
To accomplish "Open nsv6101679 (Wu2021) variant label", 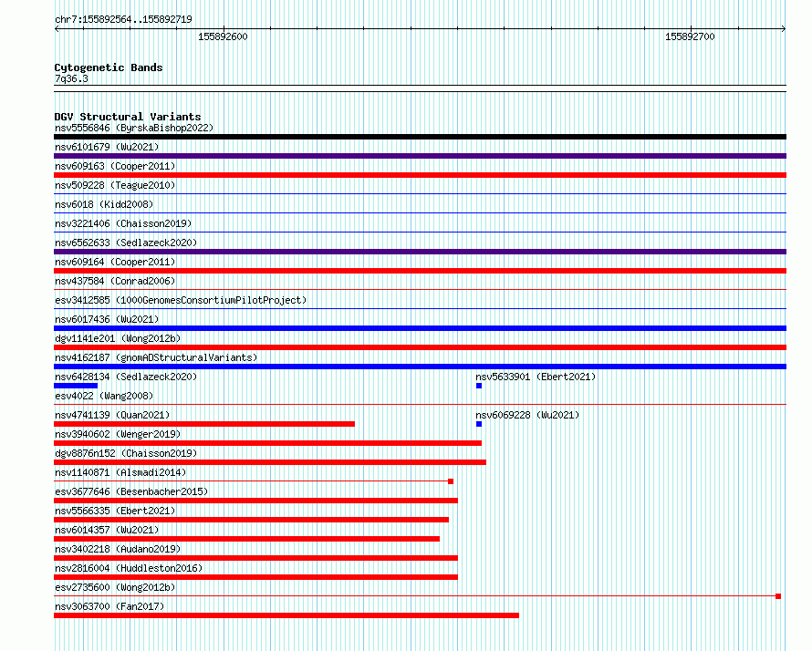I will [107, 147].
